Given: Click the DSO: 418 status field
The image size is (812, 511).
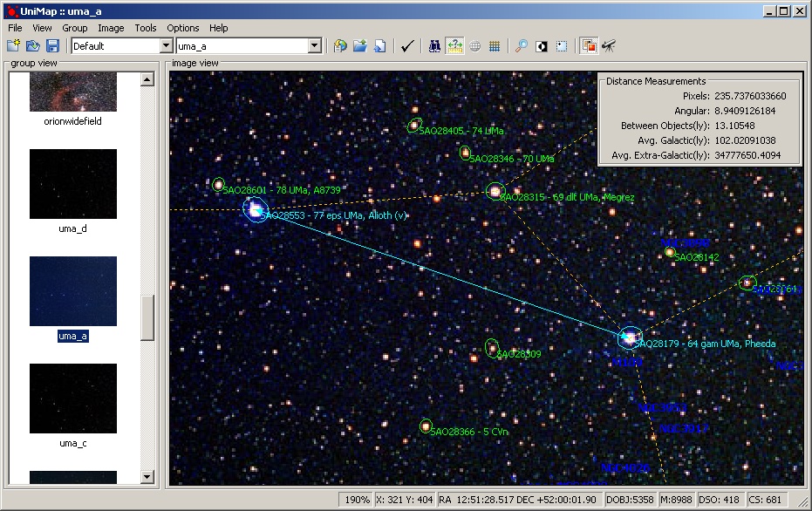Looking at the screenshot, I should (720, 500).
